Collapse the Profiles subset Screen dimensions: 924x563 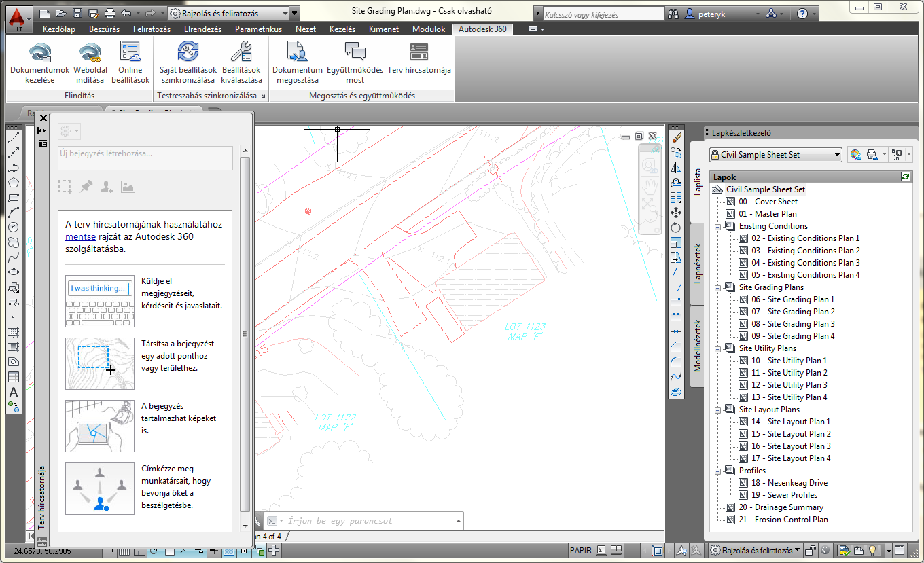pyautogui.click(x=717, y=471)
